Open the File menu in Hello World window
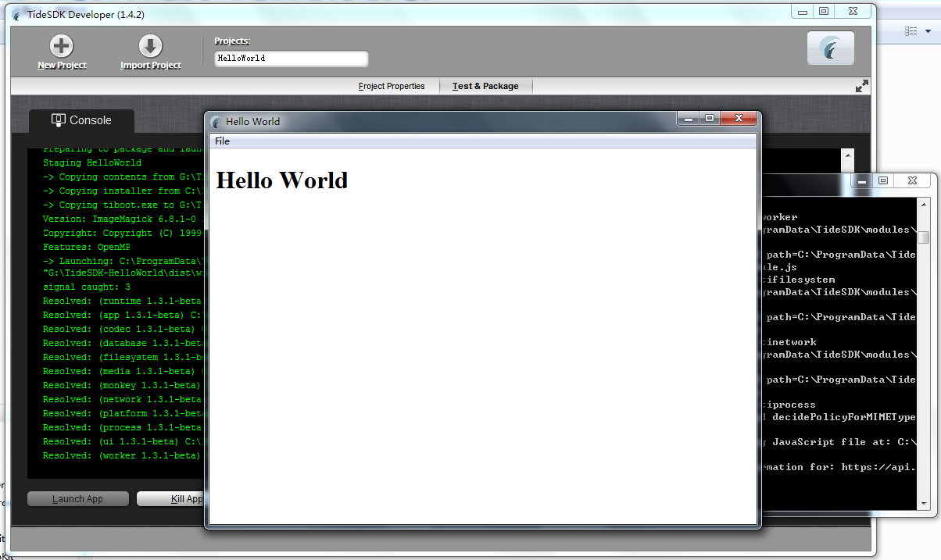The image size is (941, 560). coord(223,141)
